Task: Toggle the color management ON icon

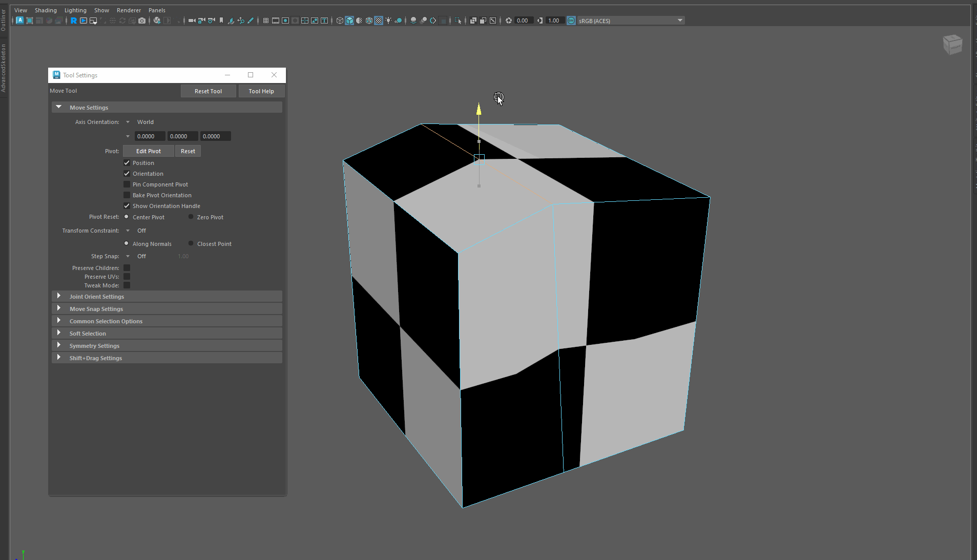Action: tap(571, 20)
